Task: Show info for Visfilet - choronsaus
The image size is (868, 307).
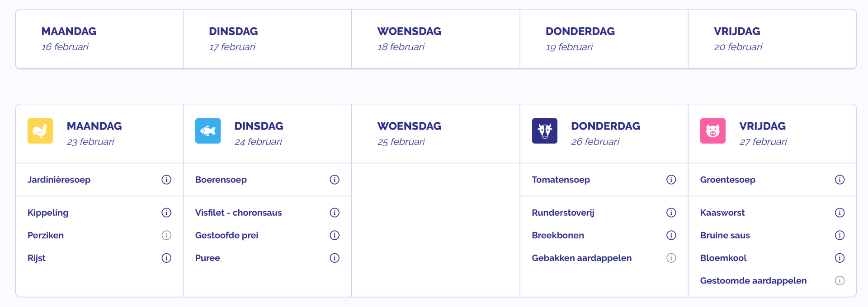Action: [335, 213]
